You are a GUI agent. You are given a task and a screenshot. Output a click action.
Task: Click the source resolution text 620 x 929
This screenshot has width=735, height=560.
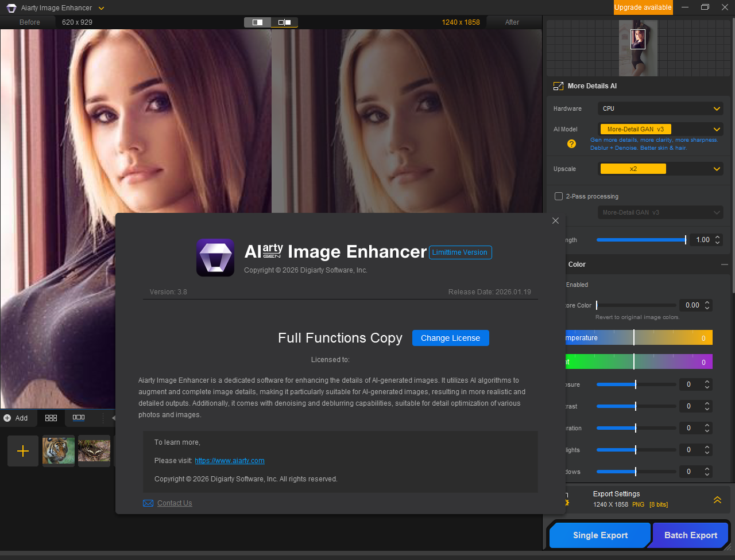[x=78, y=22]
